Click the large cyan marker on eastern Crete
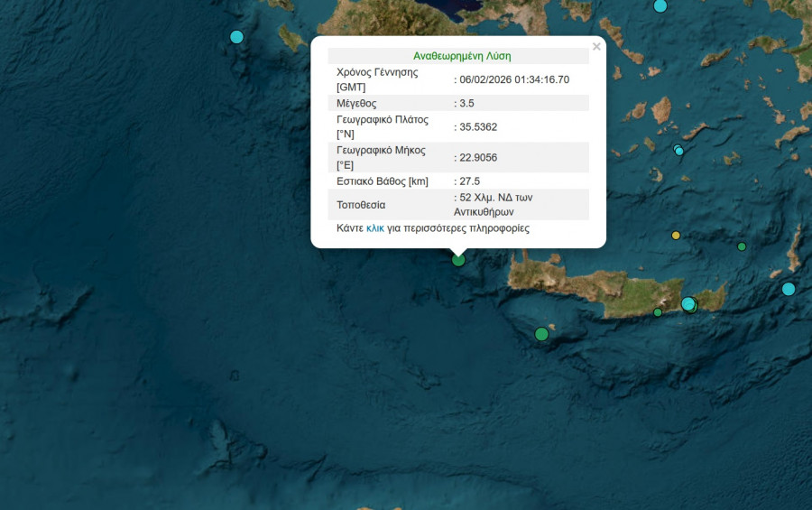Viewport: 812px width, 510px height. (x=688, y=304)
